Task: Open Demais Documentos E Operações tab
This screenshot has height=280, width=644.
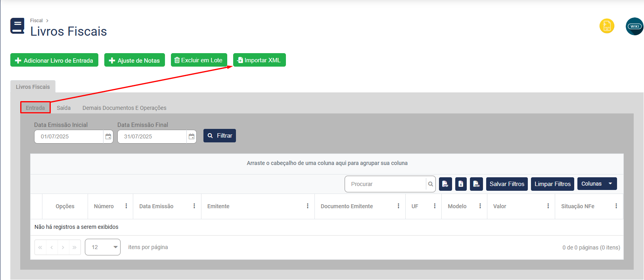Action: (125, 108)
